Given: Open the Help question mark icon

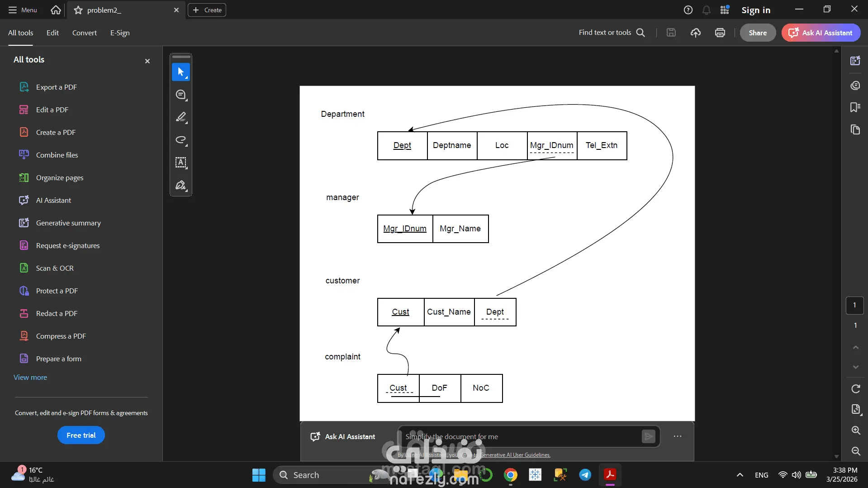Looking at the screenshot, I should point(688,10).
